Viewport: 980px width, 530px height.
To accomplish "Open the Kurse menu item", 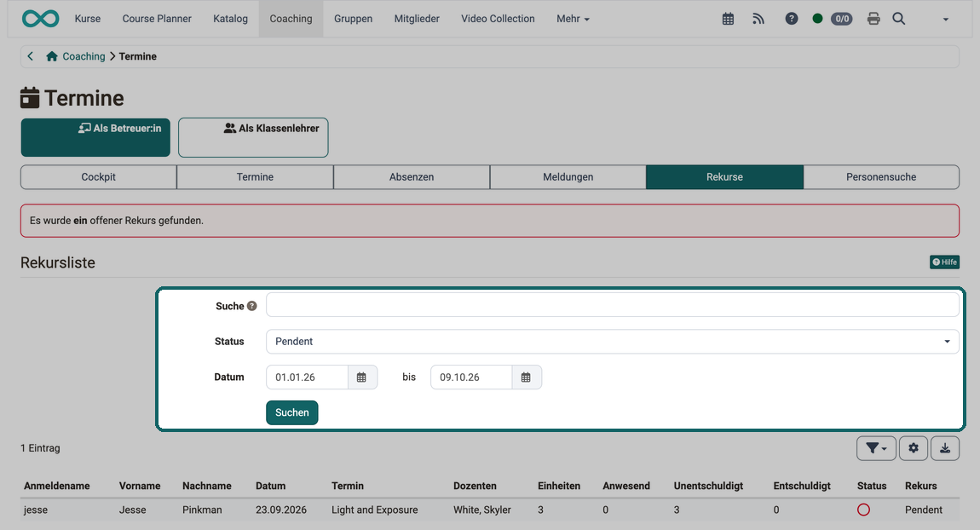I will [88, 19].
